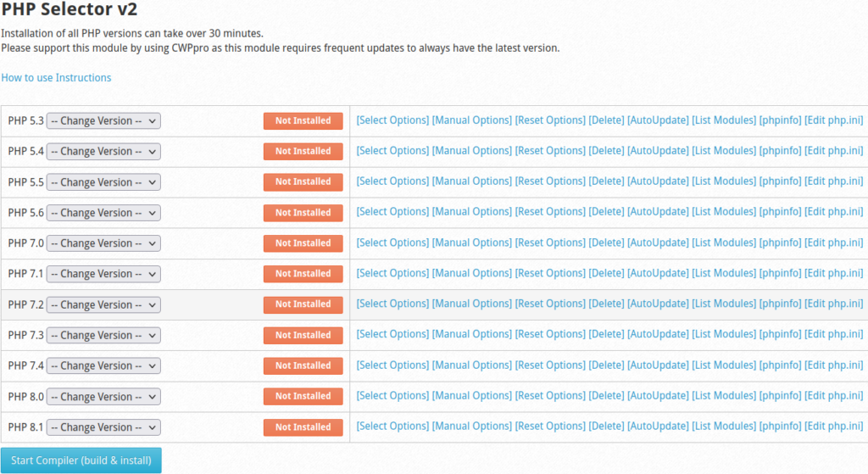This screenshot has width=868, height=474.
Task: Click AutoUpdate for PHP 5.3
Action: [x=658, y=120]
